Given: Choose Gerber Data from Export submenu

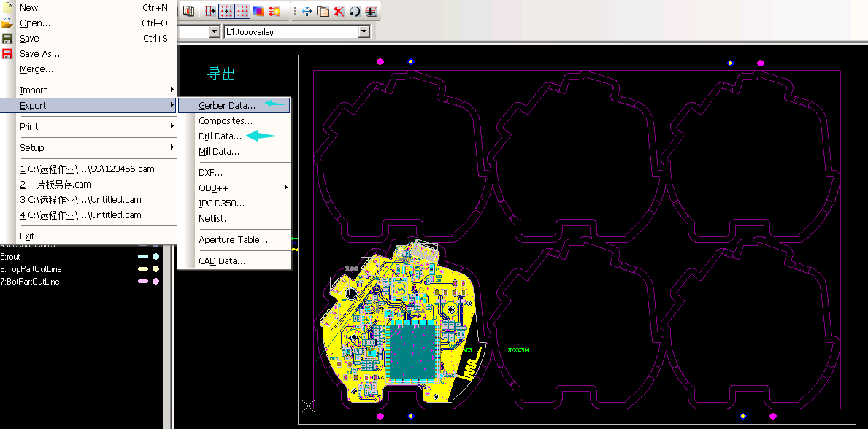Looking at the screenshot, I should (227, 106).
